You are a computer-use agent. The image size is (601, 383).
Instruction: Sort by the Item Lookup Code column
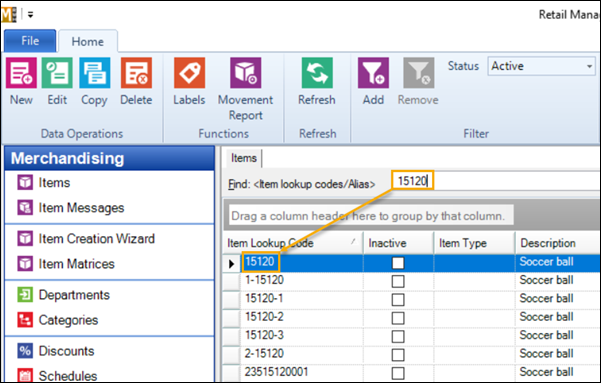(294, 243)
